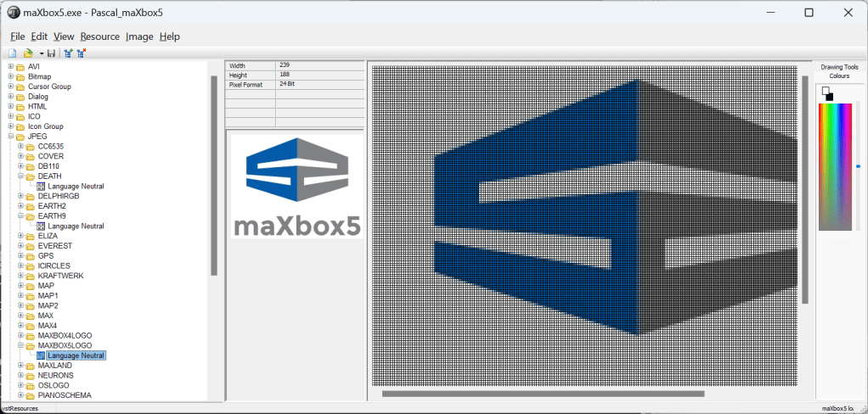Open the Resource menu
This screenshot has width=868, height=414.
coord(99,36)
